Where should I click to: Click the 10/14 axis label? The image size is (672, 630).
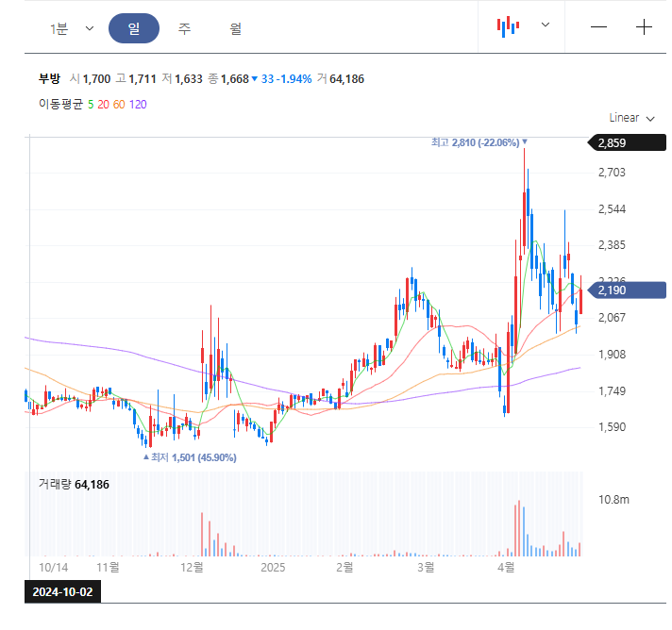(54, 568)
